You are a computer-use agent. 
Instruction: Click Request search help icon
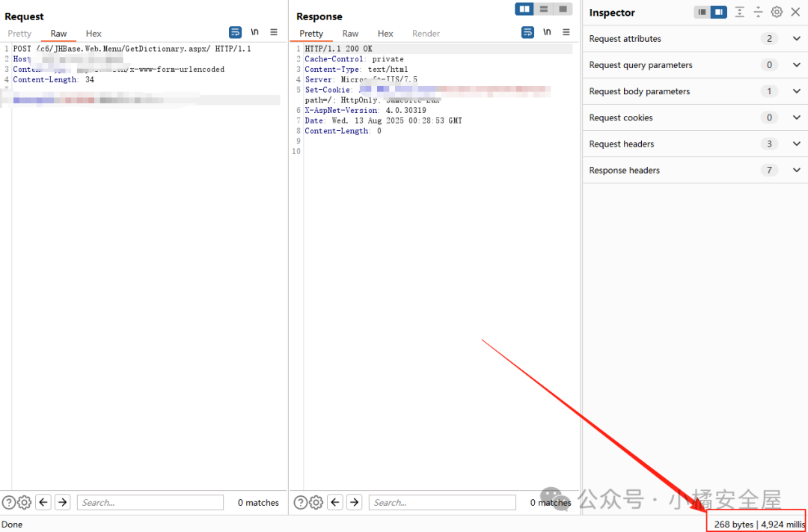coord(8,502)
